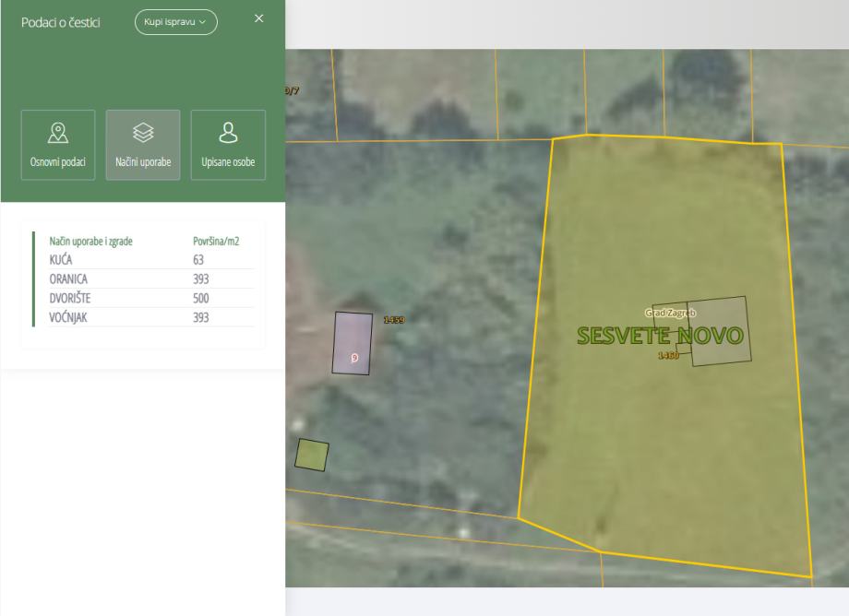Viewport: 849px width, 616px height.
Task: Click the layers icon in Načini uporabe
Action: 143,133
